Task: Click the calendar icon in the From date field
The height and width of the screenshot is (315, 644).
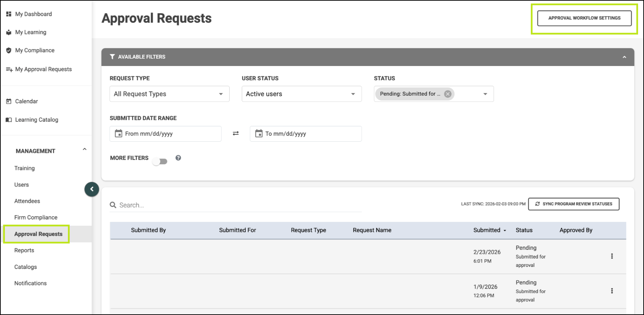Action: click(x=119, y=134)
